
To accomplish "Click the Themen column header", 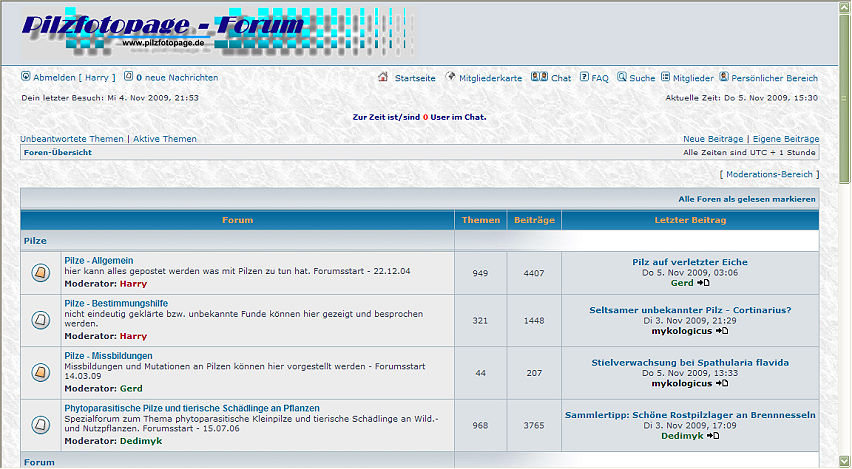I will click(x=481, y=220).
